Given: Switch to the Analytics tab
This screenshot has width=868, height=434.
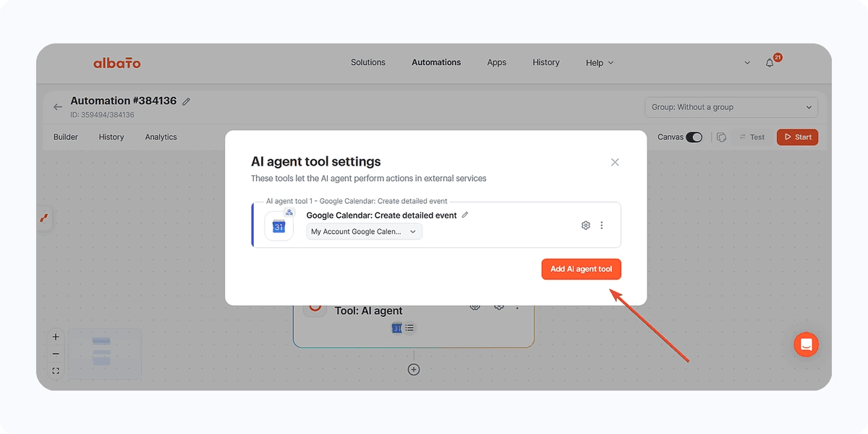Looking at the screenshot, I should [161, 137].
